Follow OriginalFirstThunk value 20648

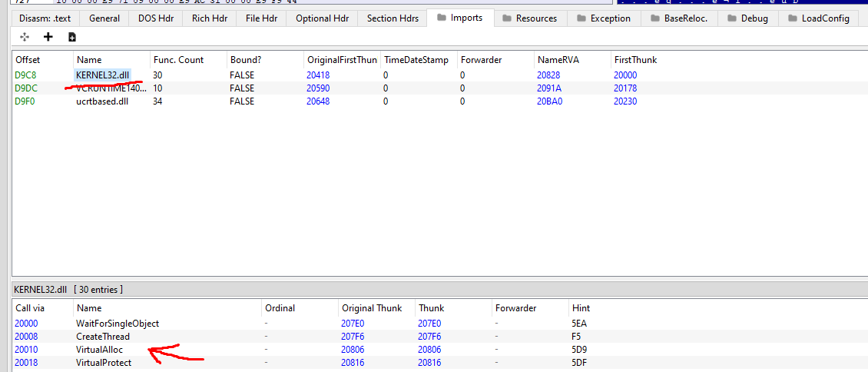click(x=318, y=101)
